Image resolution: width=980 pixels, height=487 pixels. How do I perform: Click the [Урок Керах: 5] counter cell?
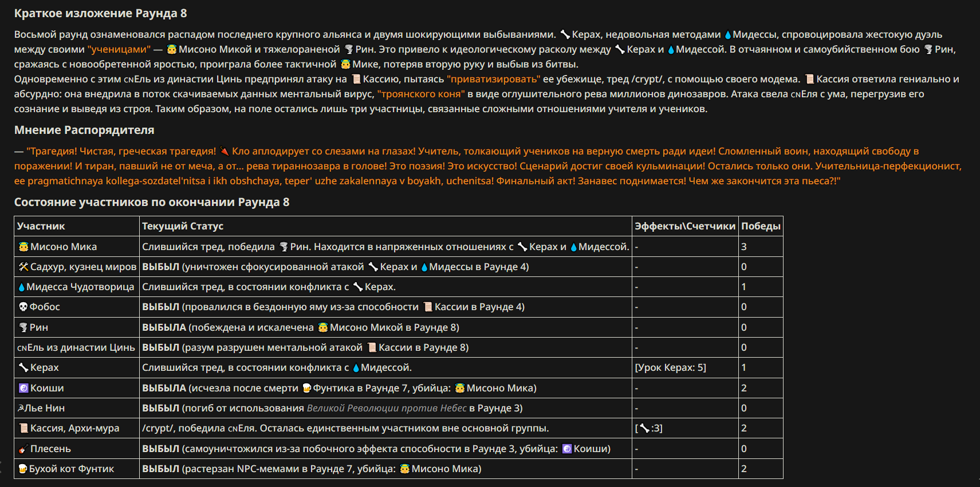[x=670, y=367]
